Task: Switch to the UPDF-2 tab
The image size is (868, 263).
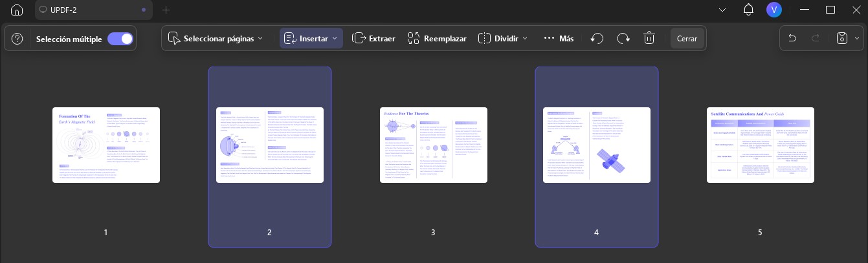Action: (93, 10)
